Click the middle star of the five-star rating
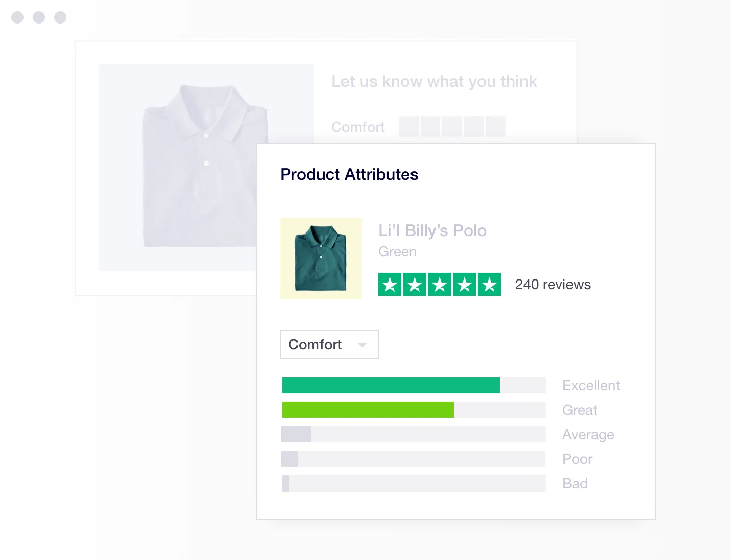Image resolution: width=731 pixels, height=560 pixels. point(440,284)
